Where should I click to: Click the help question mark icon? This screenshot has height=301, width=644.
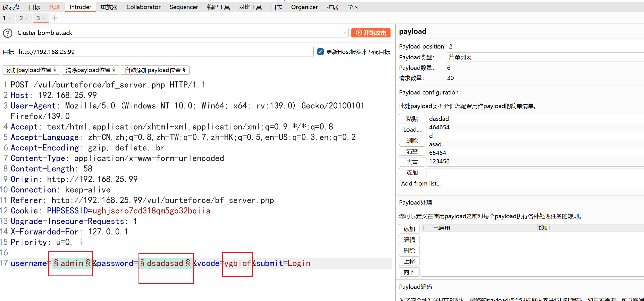tap(8, 33)
